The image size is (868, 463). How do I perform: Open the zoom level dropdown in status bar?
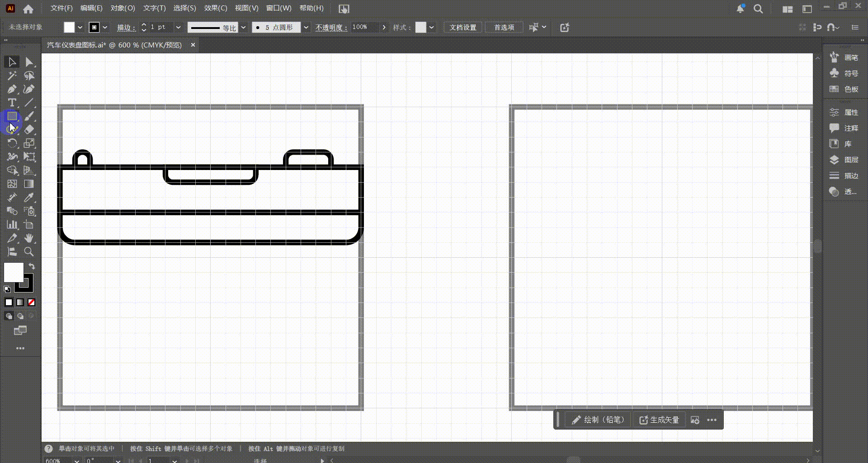click(77, 461)
